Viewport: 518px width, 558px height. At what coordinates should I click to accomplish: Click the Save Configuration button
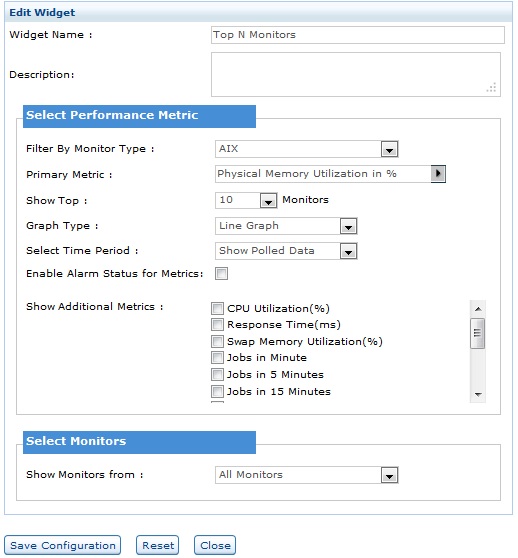pyautogui.click(x=63, y=545)
